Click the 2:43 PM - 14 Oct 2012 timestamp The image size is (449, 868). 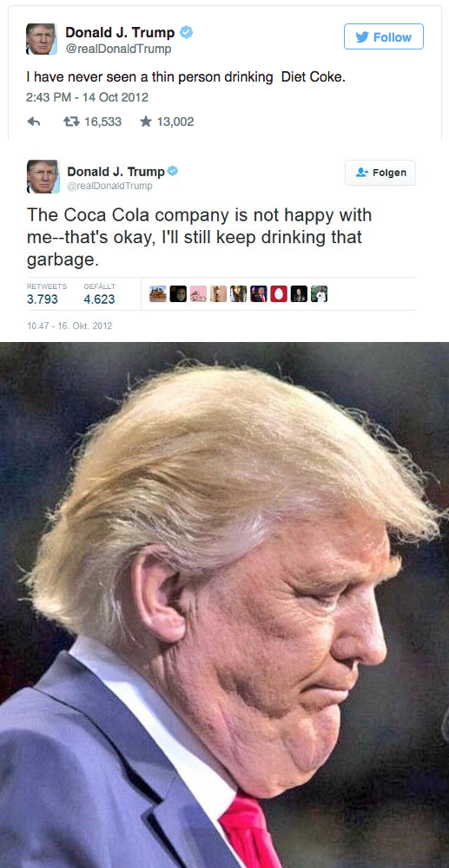(88, 97)
